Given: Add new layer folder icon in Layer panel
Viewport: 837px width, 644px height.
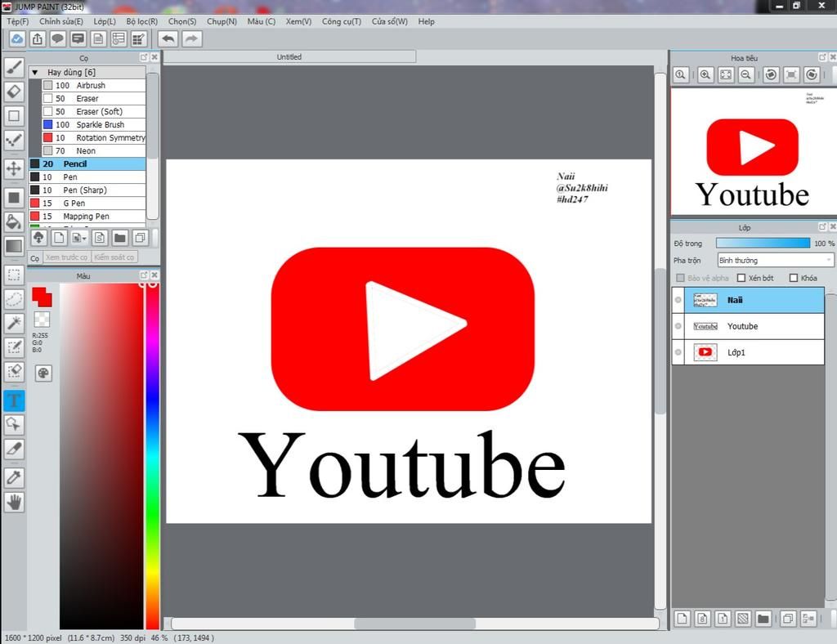Looking at the screenshot, I should click(763, 619).
